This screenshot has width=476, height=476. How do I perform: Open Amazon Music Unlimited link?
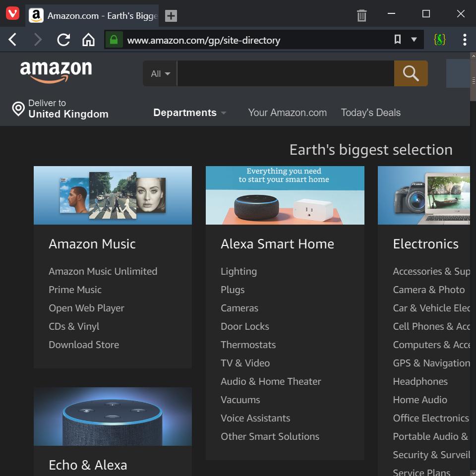(x=103, y=271)
